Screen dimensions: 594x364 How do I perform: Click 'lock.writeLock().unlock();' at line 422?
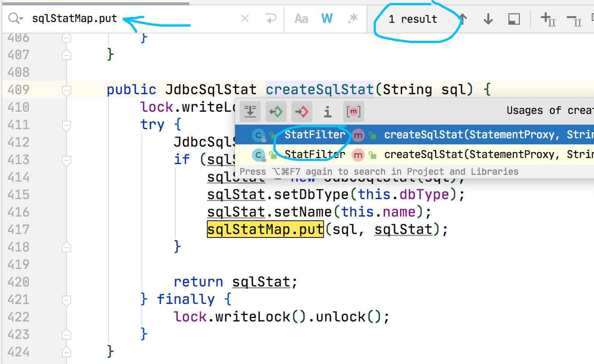coord(282,317)
